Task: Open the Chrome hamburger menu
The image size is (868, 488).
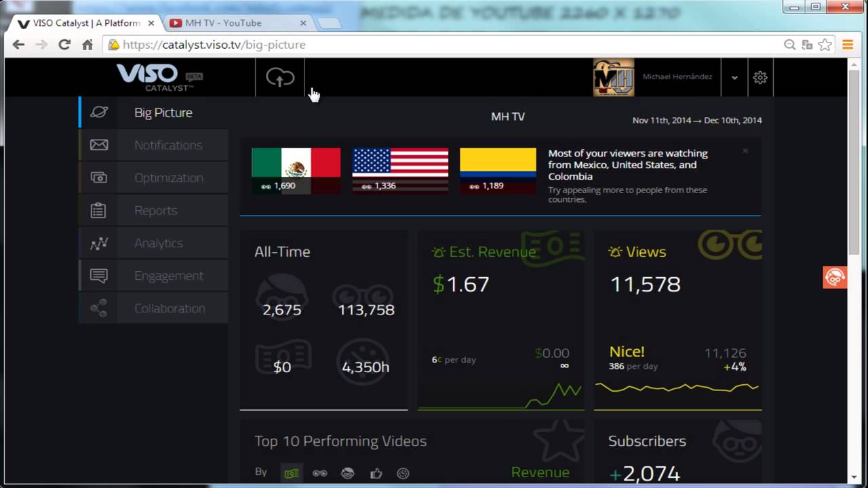Action: point(848,45)
